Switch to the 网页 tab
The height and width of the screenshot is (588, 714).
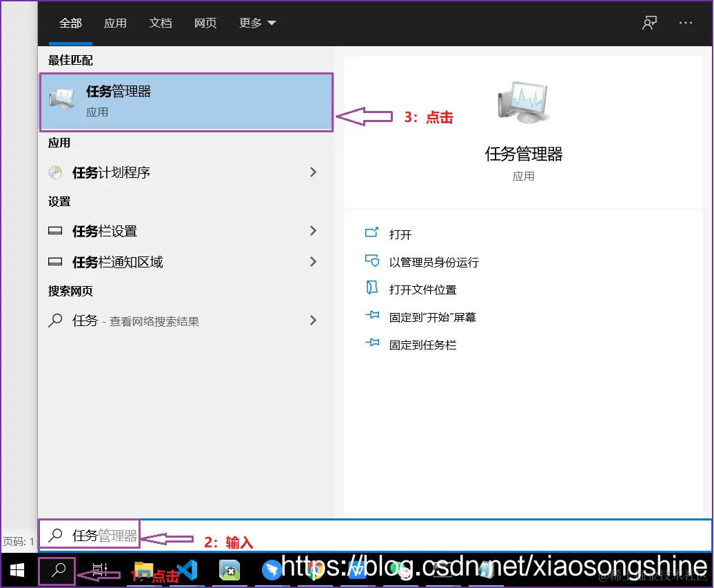(205, 23)
